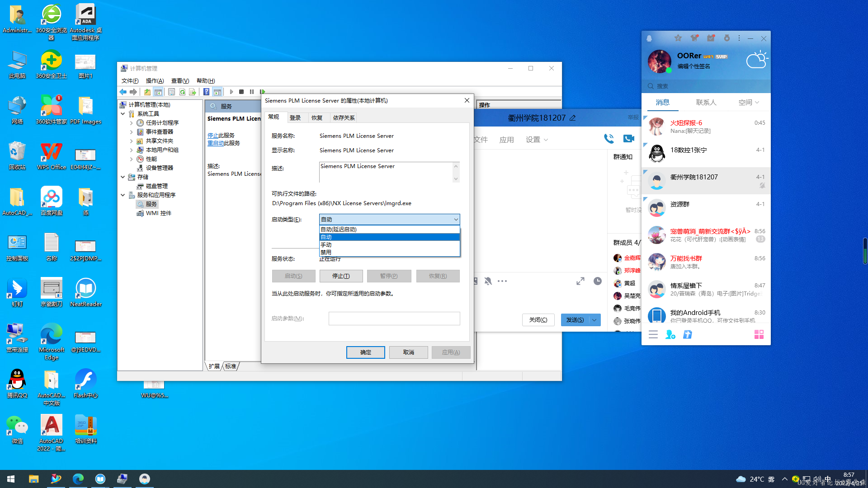Edit group name pencil icon
The width and height of the screenshot is (868, 488).
click(573, 117)
